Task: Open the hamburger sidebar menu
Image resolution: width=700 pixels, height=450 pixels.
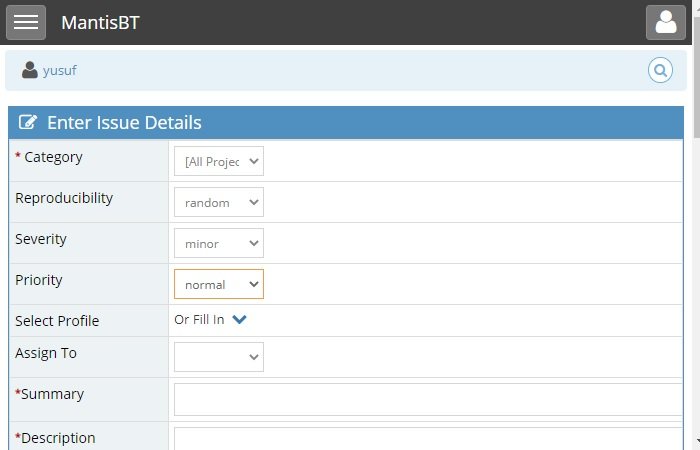Action: tap(26, 22)
